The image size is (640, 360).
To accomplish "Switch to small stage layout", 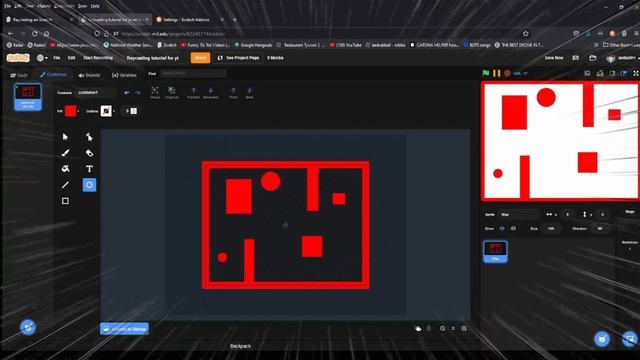I will [x=612, y=73].
